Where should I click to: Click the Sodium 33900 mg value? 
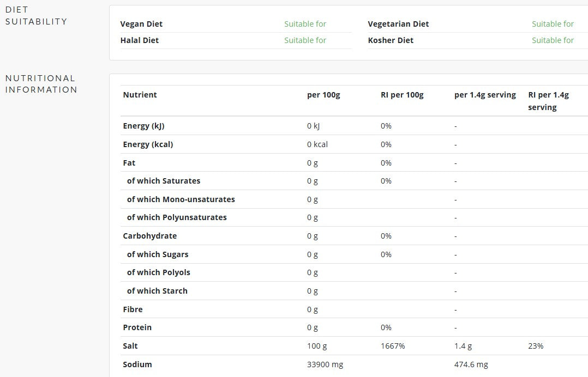tap(325, 364)
